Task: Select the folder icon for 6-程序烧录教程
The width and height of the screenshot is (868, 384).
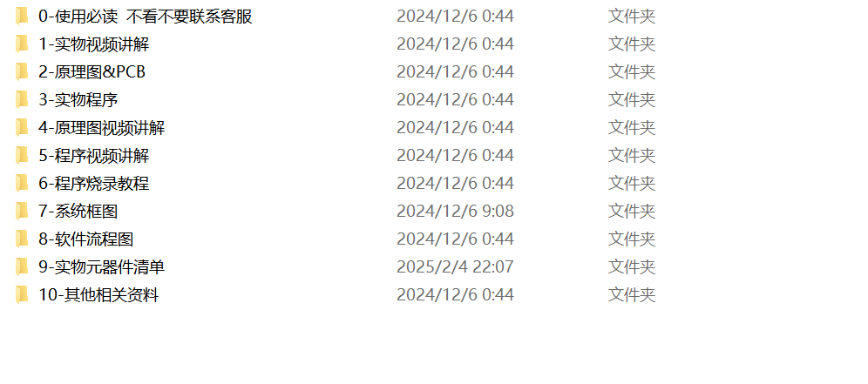Action: tap(22, 183)
